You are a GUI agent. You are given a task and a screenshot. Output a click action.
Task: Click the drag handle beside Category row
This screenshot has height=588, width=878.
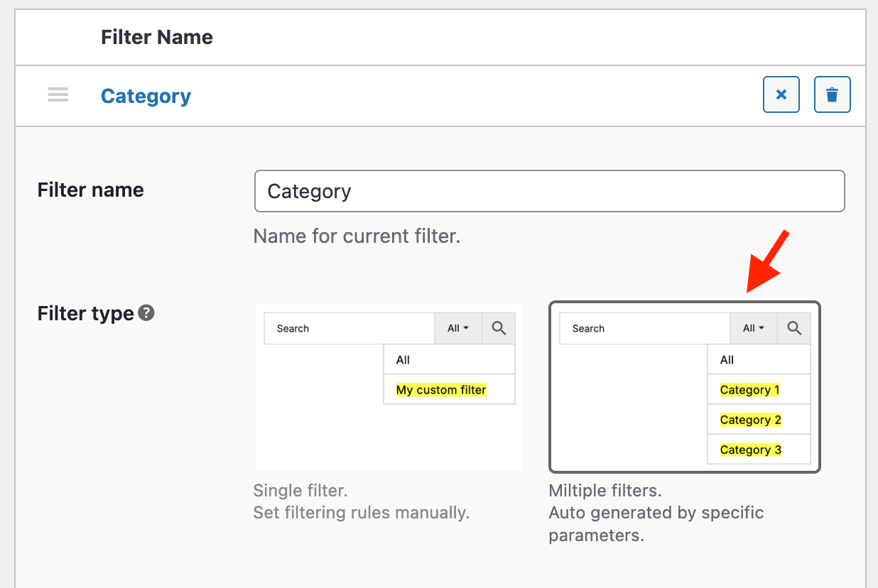(58, 95)
